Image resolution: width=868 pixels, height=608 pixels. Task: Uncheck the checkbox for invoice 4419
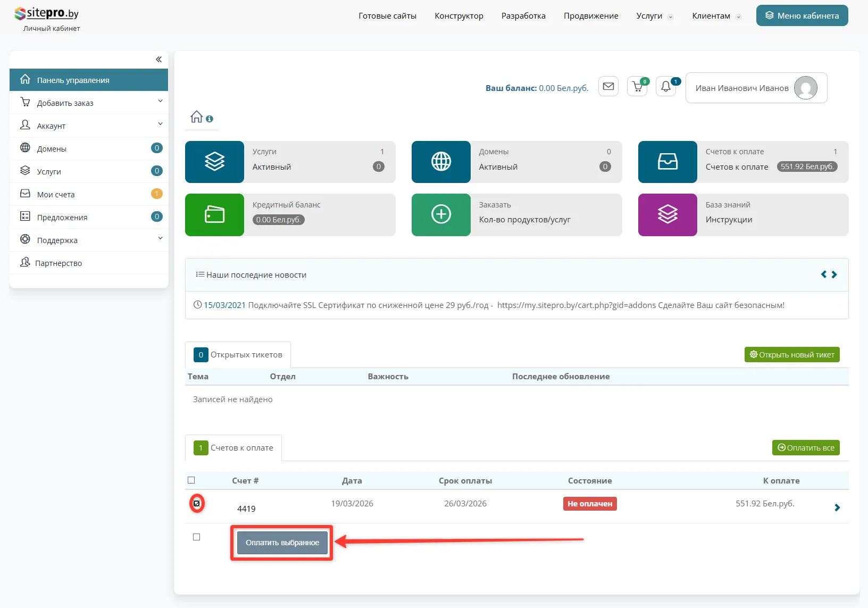coord(197,503)
